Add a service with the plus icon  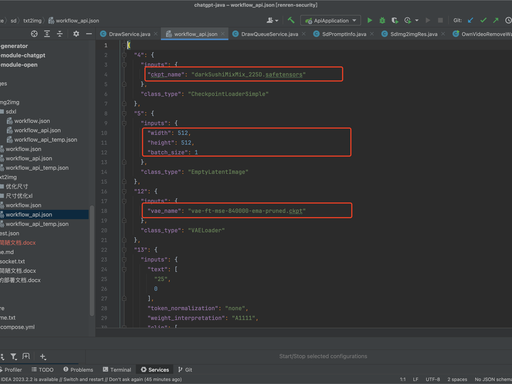click(43, 357)
